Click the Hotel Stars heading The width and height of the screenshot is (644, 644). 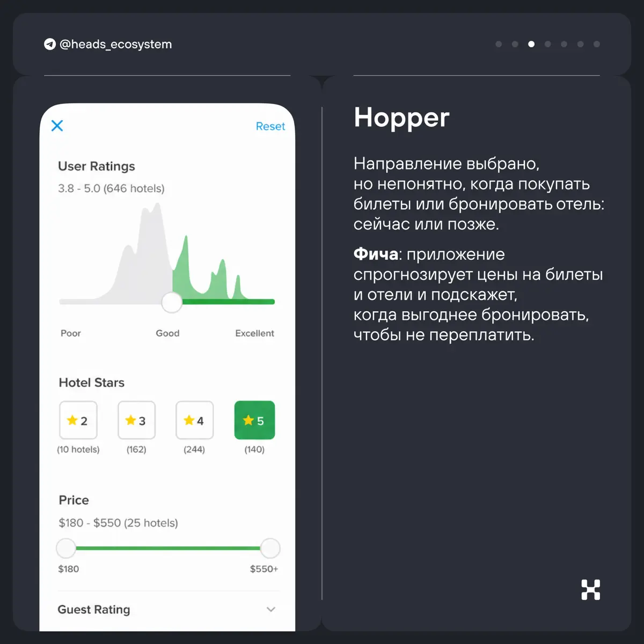coord(92,383)
